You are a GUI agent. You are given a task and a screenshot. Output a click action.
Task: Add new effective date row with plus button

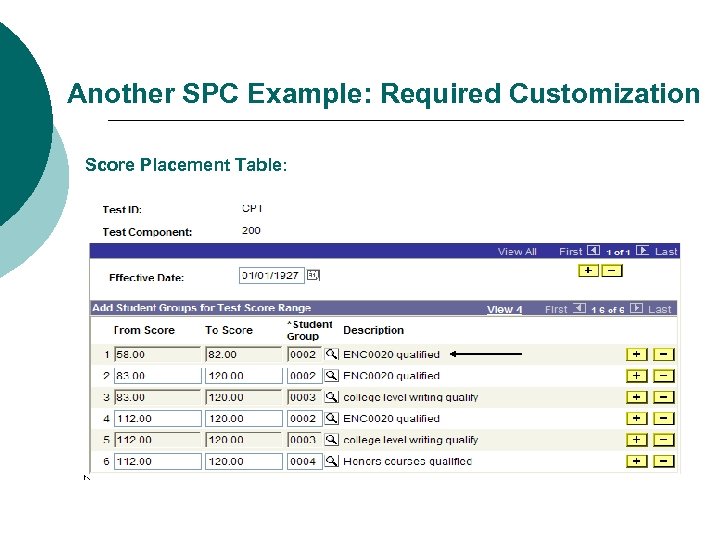(588, 270)
